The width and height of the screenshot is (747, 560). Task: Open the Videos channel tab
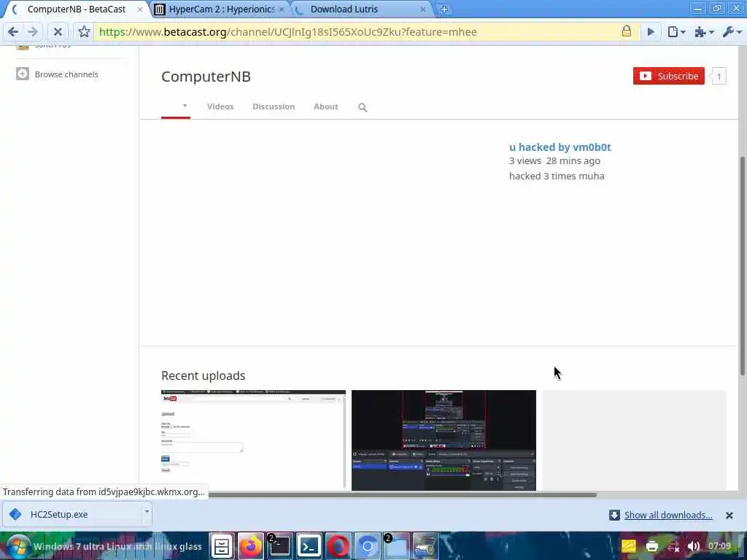click(220, 106)
